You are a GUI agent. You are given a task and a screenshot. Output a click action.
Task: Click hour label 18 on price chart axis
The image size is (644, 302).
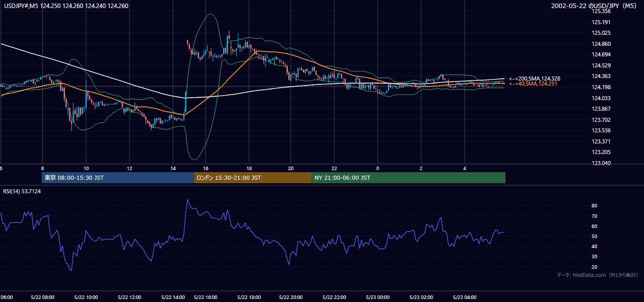tap(249, 168)
